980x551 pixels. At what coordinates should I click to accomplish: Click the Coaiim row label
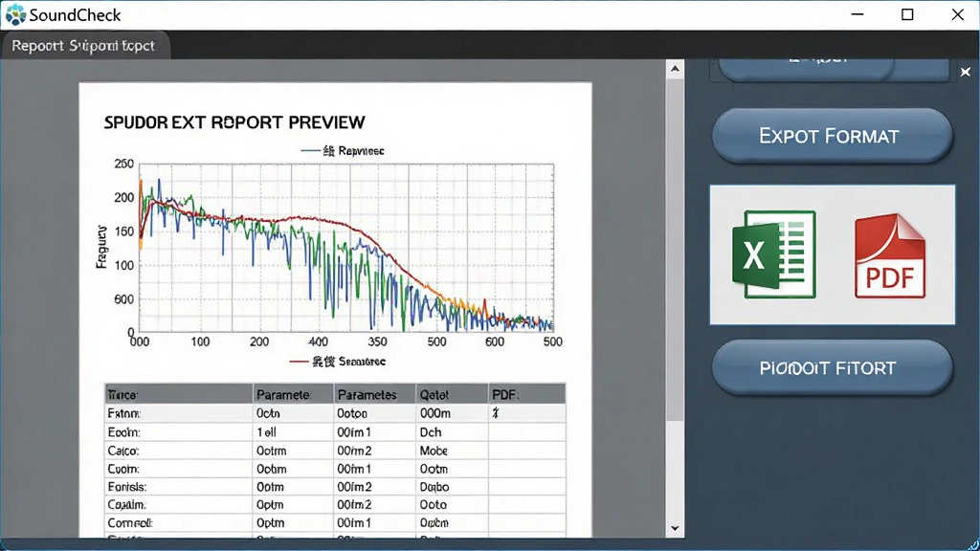click(x=126, y=505)
